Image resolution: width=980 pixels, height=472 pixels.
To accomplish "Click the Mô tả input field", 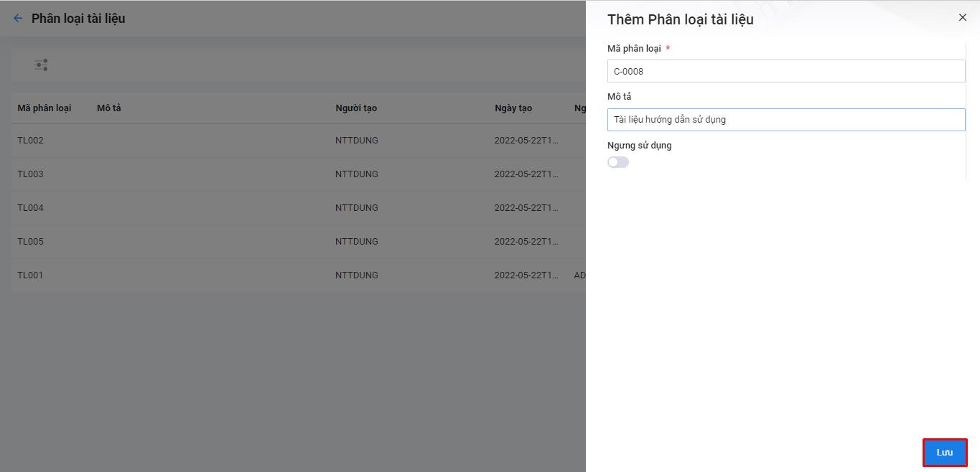I will click(x=786, y=120).
